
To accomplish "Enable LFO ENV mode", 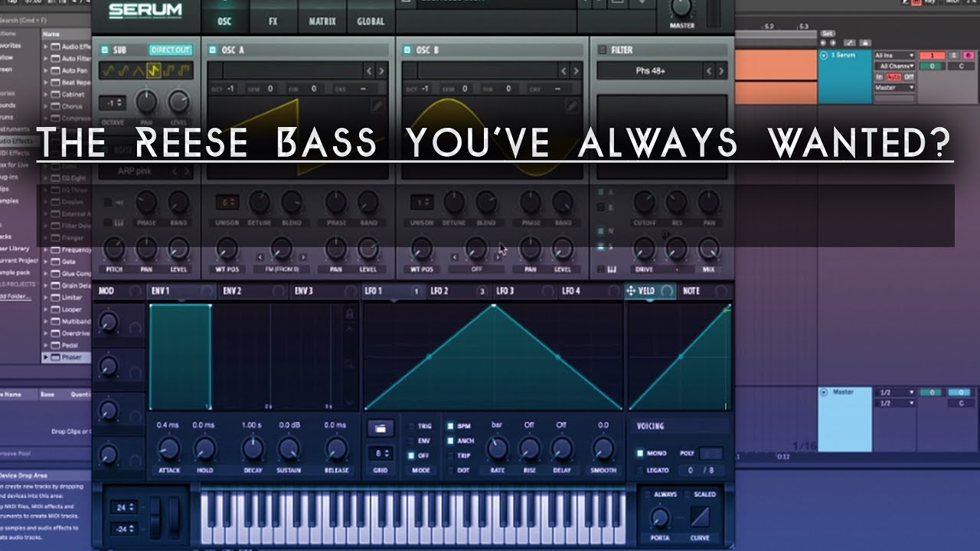I will coord(411,441).
